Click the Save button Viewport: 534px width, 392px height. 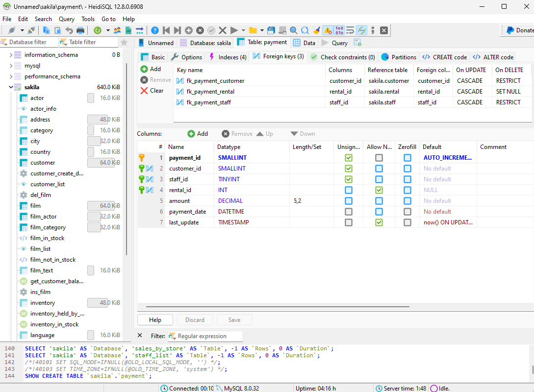pos(234,320)
